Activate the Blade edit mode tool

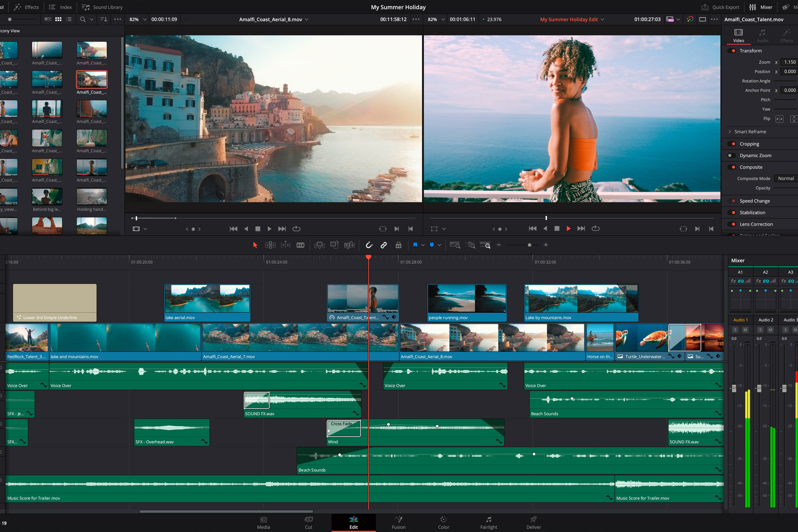300,245
